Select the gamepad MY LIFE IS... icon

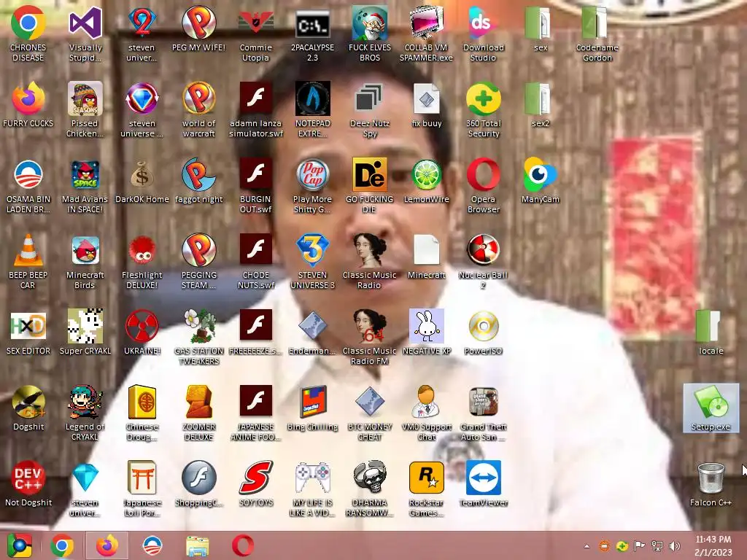(x=312, y=488)
